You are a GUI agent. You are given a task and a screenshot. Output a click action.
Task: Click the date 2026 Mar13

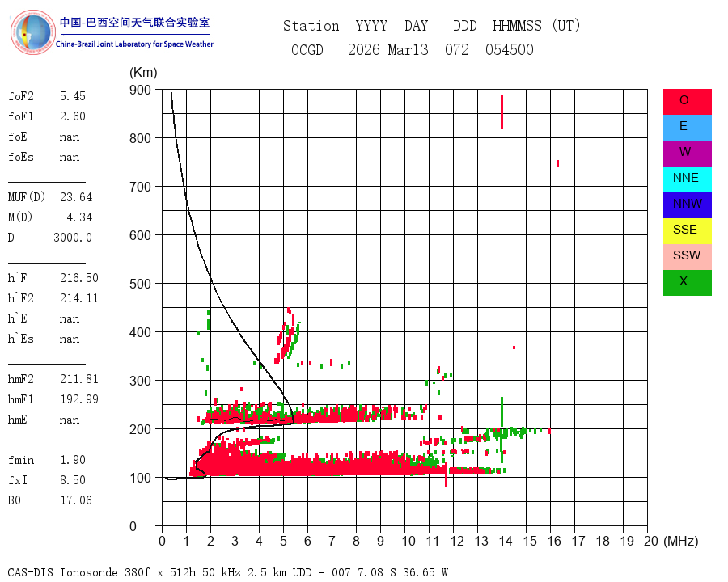click(x=388, y=49)
